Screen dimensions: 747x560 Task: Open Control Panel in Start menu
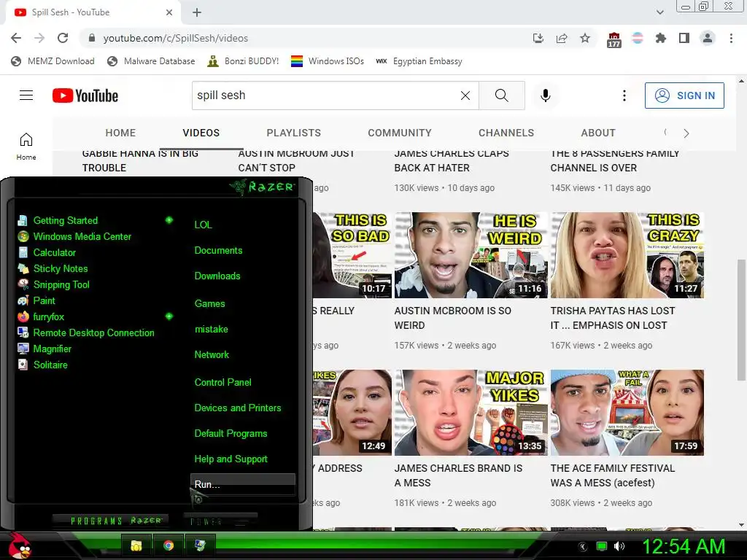coord(222,382)
